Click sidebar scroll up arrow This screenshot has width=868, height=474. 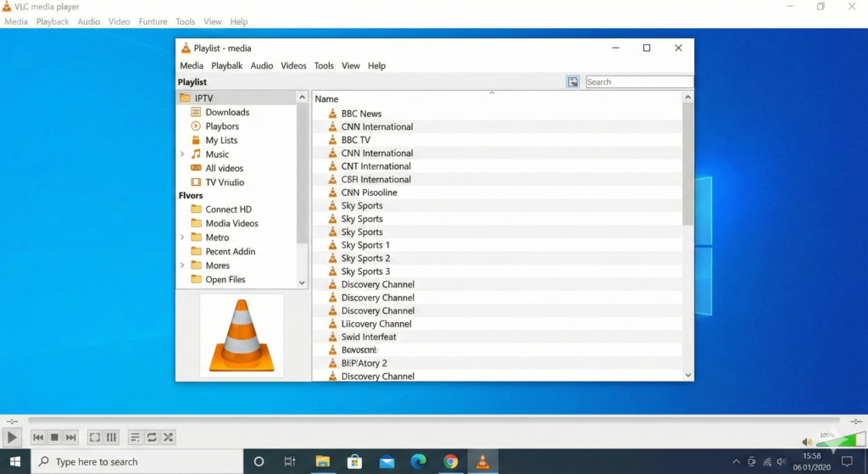[x=302, y=98]
